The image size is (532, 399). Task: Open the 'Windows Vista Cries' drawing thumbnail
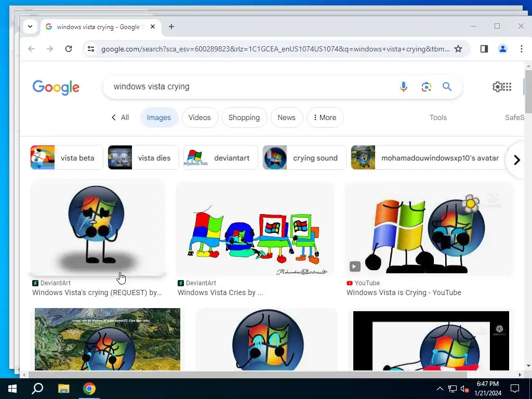(255, 229)
